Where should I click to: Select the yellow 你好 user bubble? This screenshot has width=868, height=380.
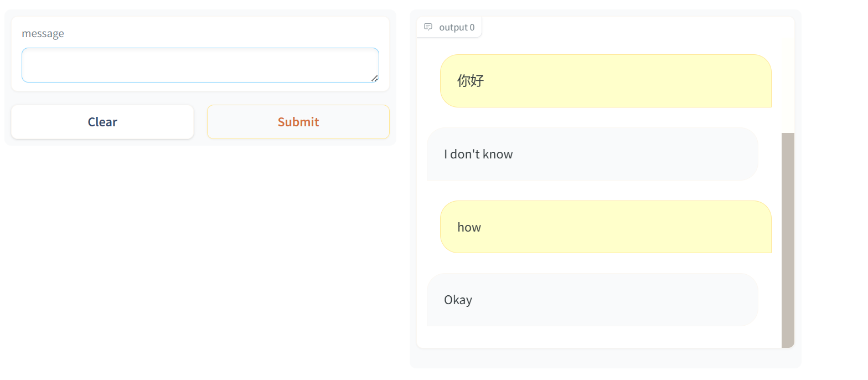(606, 81)
